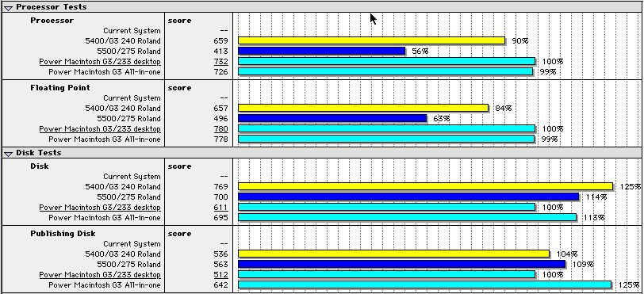Select the dark blue 63% Floating Point bar
This screenshot has height=294, width=644.
(332, 118)
